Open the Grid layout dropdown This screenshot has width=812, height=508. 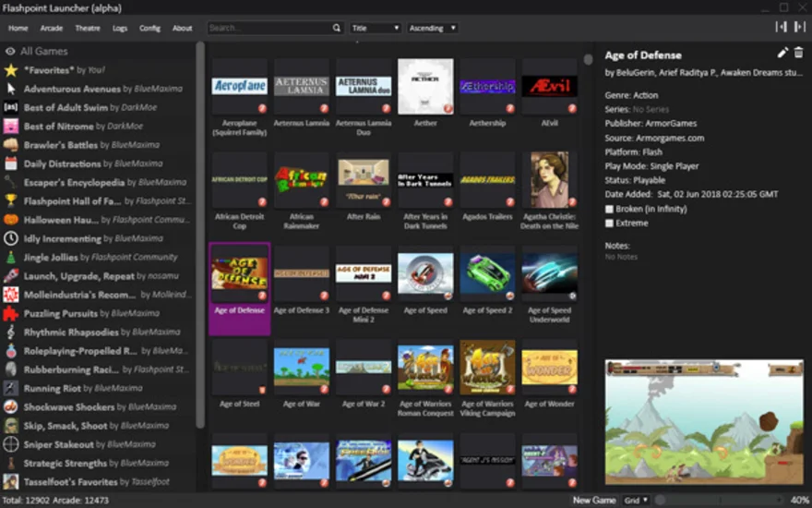(x=636, y=501)
